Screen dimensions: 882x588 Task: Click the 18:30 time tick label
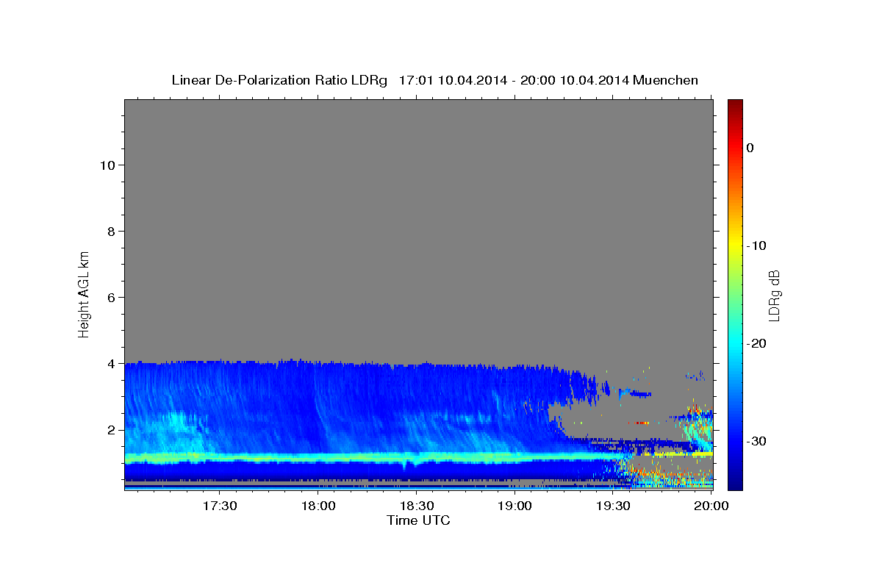(416, 506)
